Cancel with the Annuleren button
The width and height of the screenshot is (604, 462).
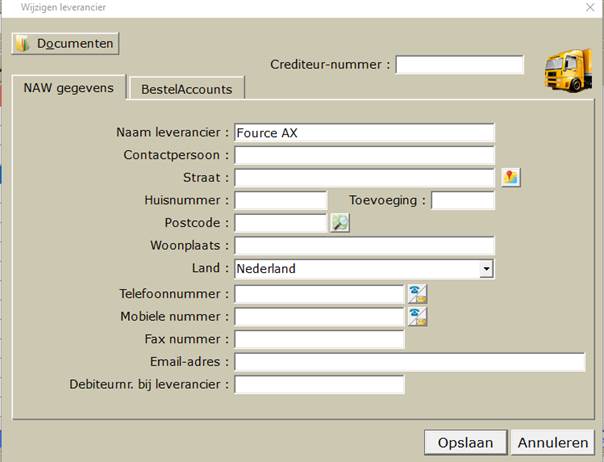coord(553,442)
